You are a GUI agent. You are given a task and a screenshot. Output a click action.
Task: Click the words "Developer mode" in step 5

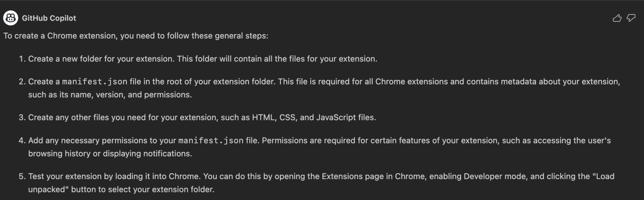pos(495,176)
